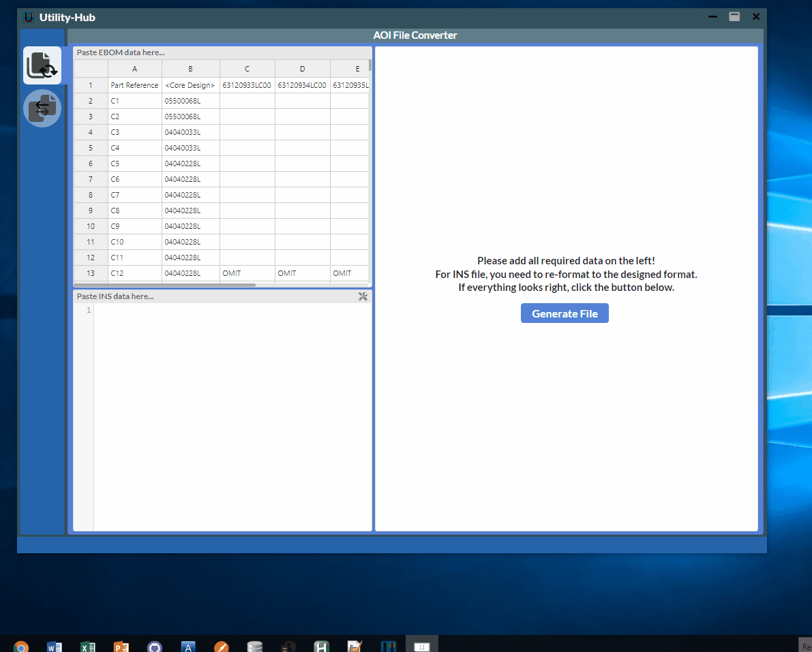Maximize the Utility-Hub window
Image resolution: width=812 pixels, height=652 pixels.
[734, 16]
